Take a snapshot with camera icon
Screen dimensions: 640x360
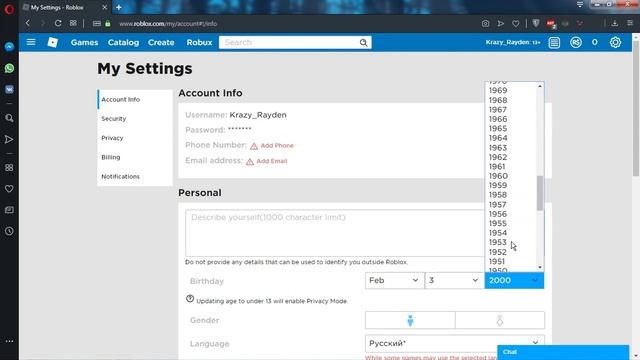click(x=485, y=24)
